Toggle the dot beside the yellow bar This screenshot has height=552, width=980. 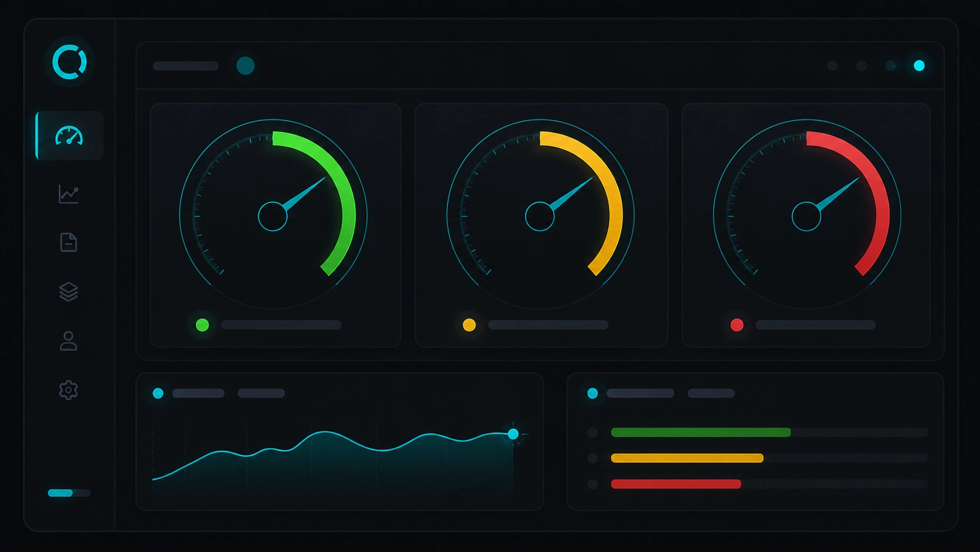(x=593, y=458)
